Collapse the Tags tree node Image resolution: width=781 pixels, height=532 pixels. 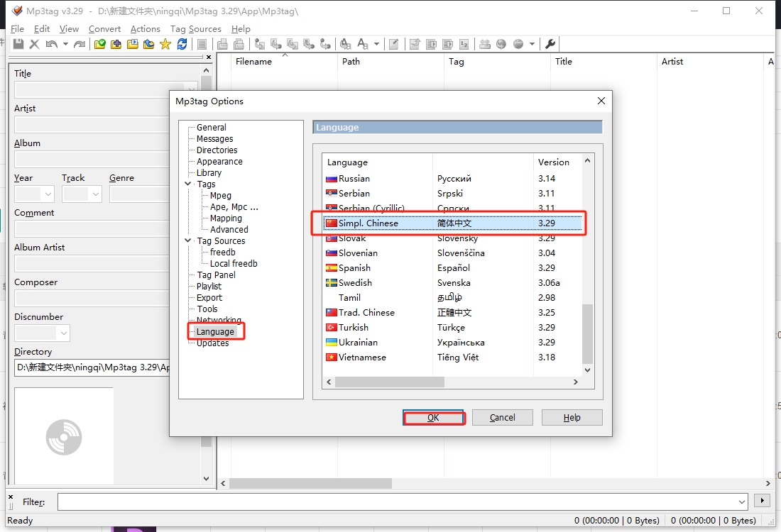click(187, 184)
